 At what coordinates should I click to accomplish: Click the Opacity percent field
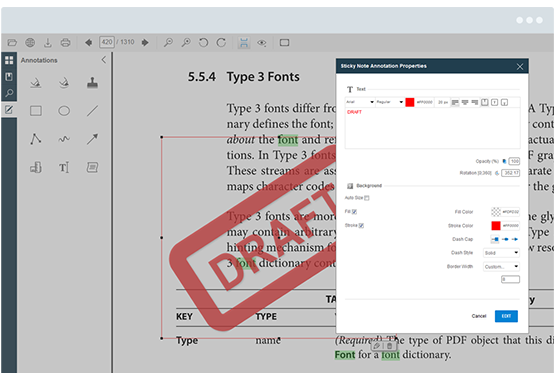(x=514, y=161)
